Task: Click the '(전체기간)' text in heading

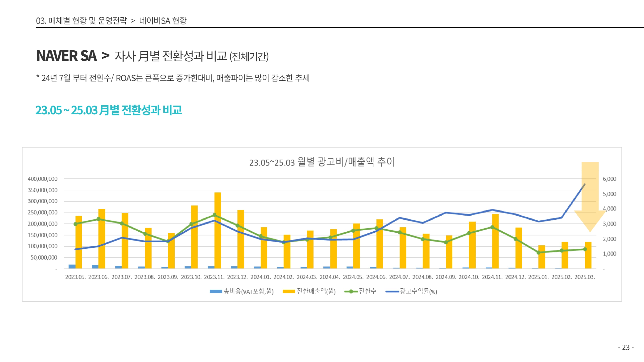Action: coord(249,56)
